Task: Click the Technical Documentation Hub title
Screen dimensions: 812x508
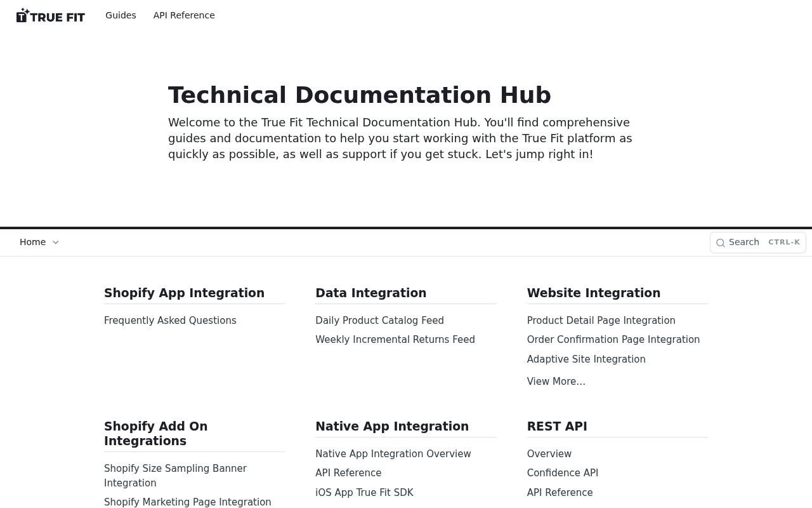Action: coord(360,95)
